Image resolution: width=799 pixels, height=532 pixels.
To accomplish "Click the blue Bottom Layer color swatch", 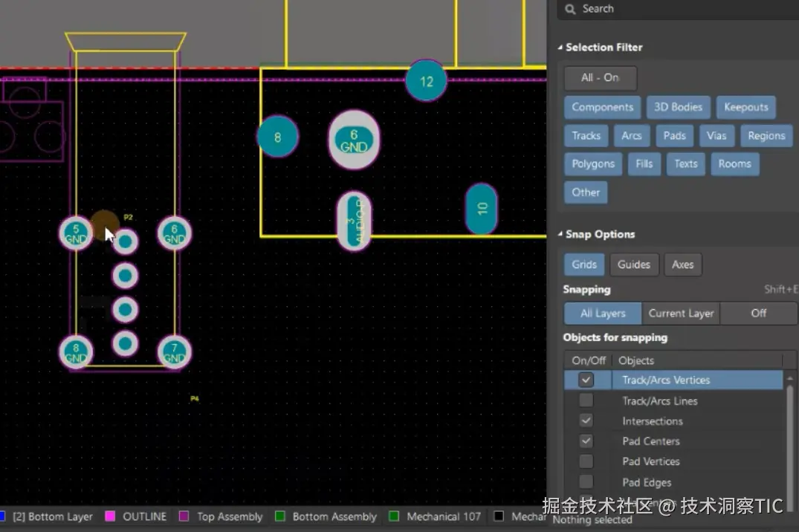I will click(2, 516).
